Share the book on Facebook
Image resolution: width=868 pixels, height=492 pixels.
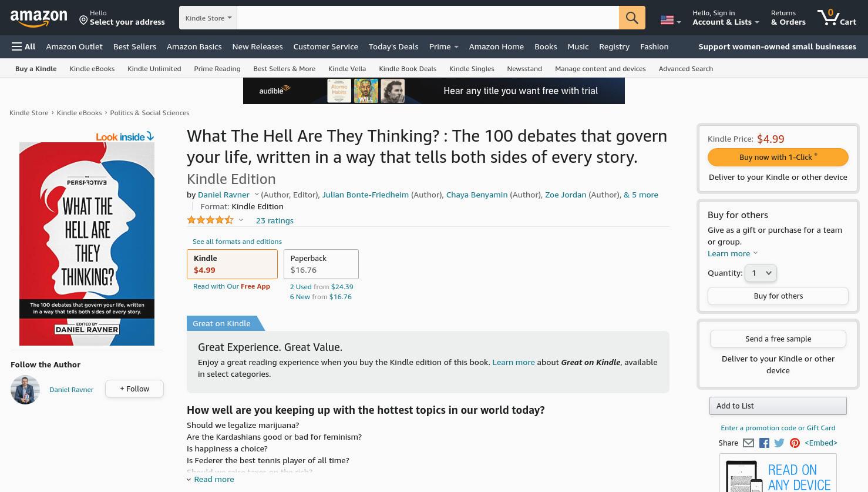click(x=764, y=443)
